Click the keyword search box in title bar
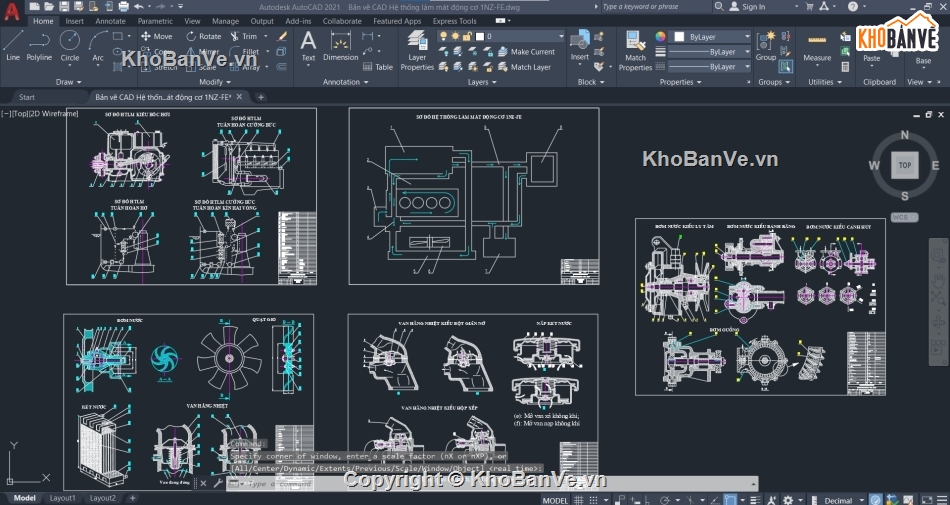 (x=656, y=7)
